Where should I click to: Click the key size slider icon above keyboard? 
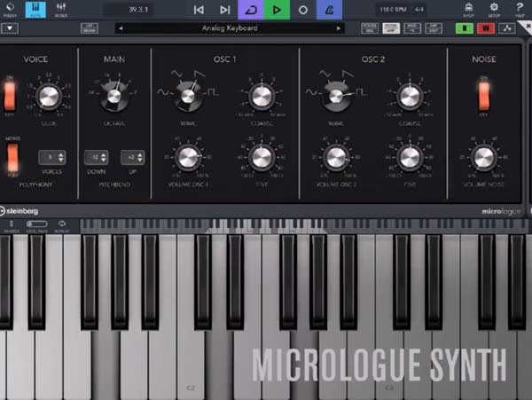click(36, 225)
